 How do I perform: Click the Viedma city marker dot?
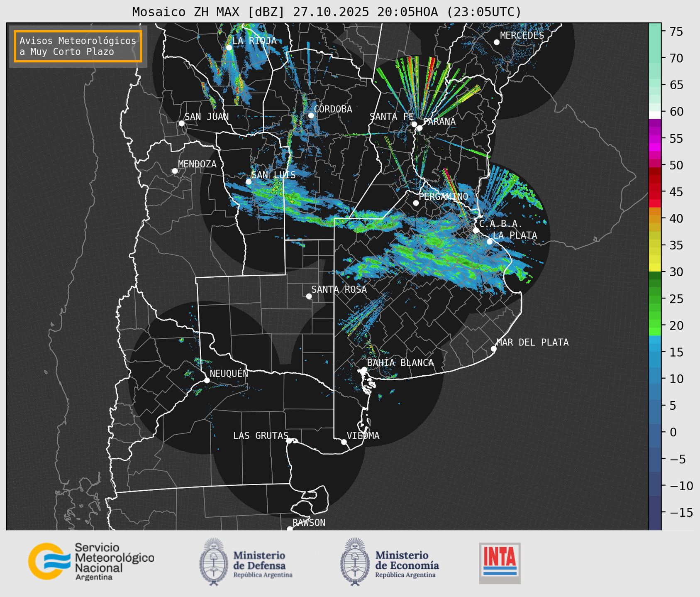(x=344, y=442)
